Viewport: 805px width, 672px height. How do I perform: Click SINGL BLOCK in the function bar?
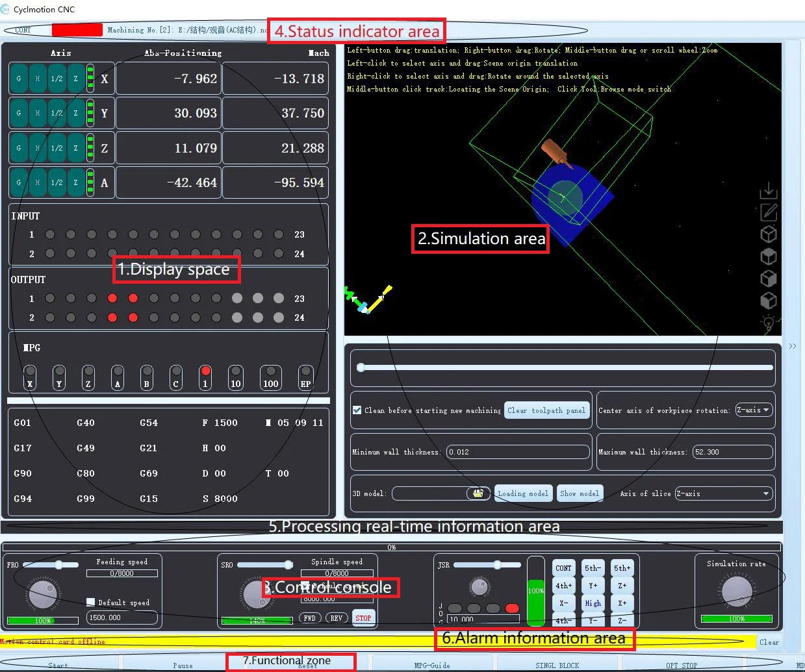(x=557, y=665)
